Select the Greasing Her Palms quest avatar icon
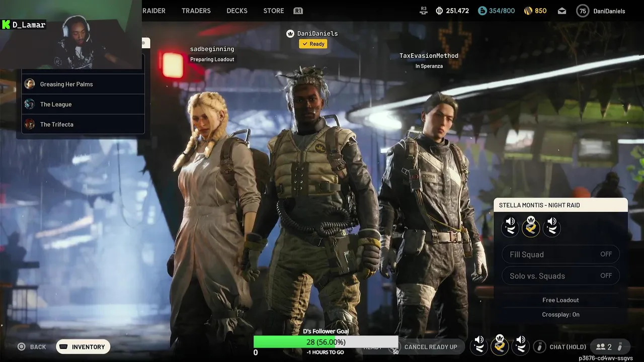This screenshot has height=362, width=644. pyautogui.click(x=30, y=84)
